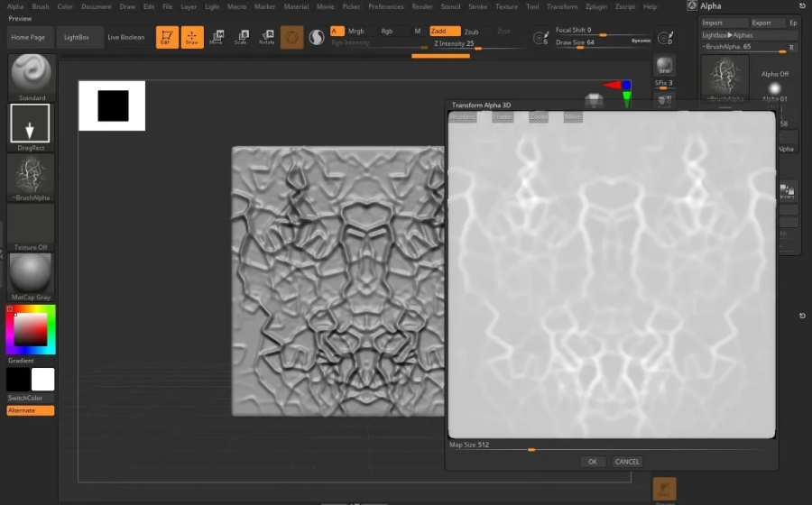This screenshot has width=812, height=505.
Task: Click the Home Page button
Action: (x=28, y=37)
